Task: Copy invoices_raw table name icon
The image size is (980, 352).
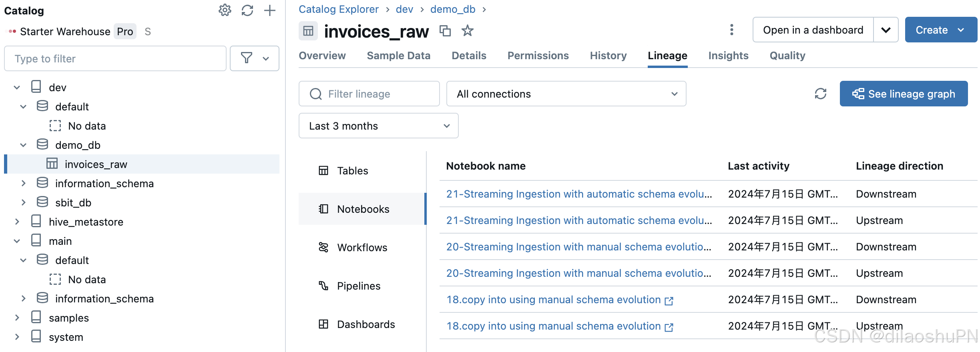Action: pyautogui.click(x=445, y=31)
